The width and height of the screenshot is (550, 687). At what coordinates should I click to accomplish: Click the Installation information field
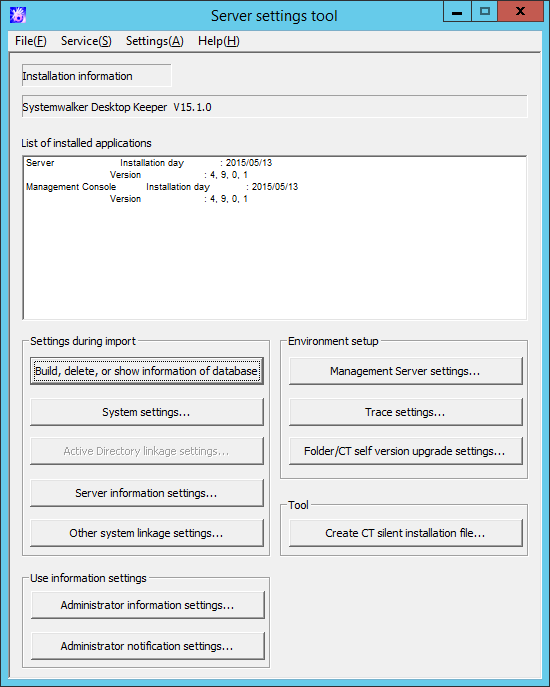pos(96,76)
